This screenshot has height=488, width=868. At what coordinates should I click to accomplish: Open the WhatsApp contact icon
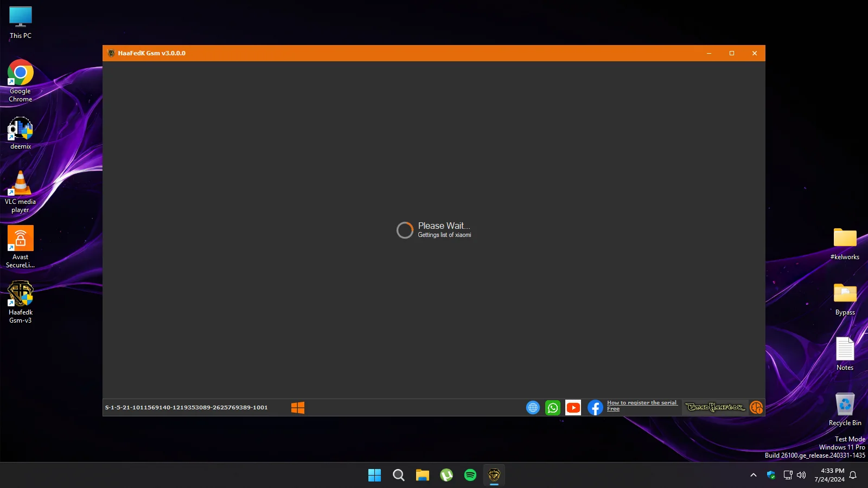pos(553,408)
